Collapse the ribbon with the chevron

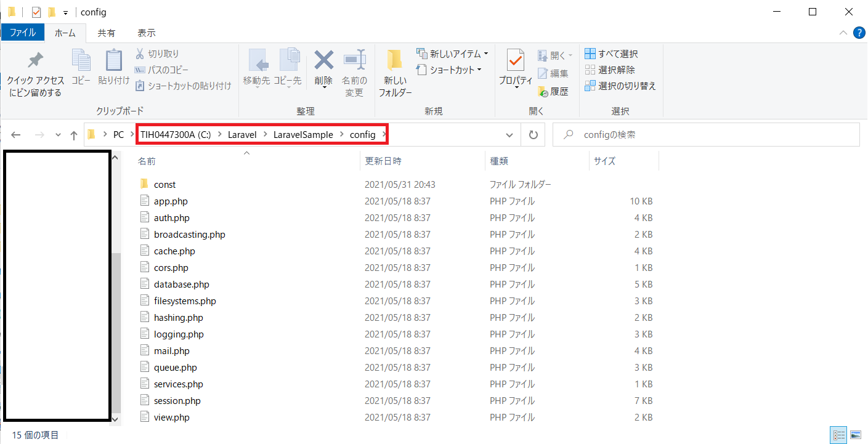point(843,33)
